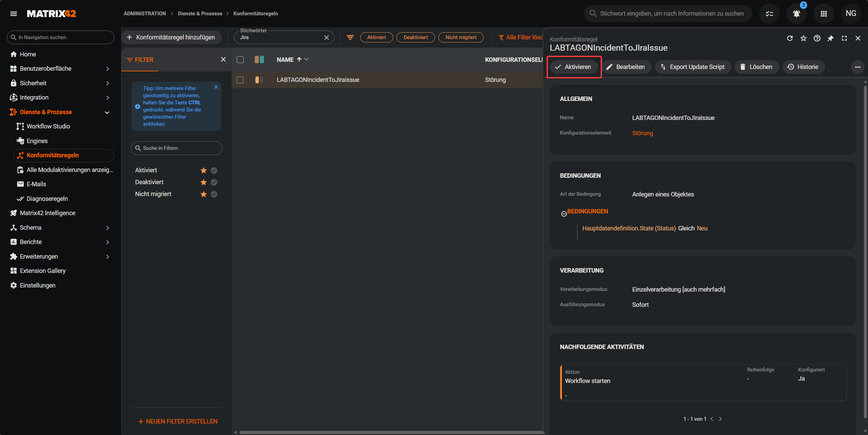Viewport: 868px width, 435px height.
Task: Click the notifications bell icon
Action: [796, 14]
